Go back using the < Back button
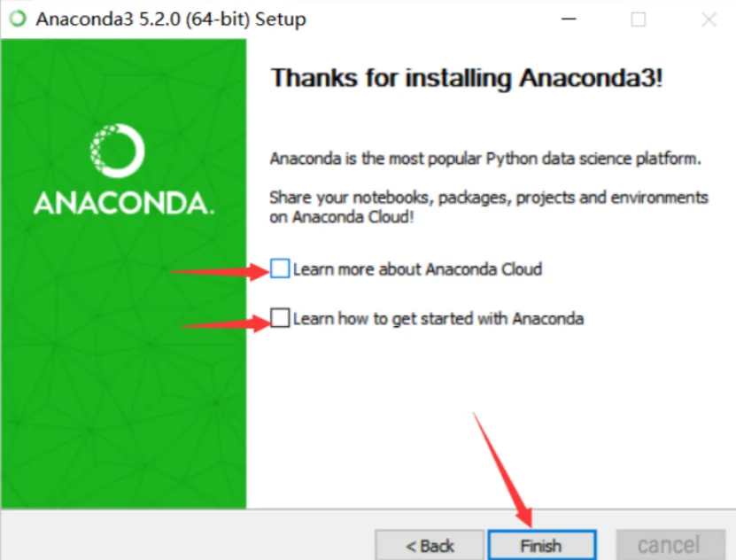 pyautogui.click(x=430, y=546)
